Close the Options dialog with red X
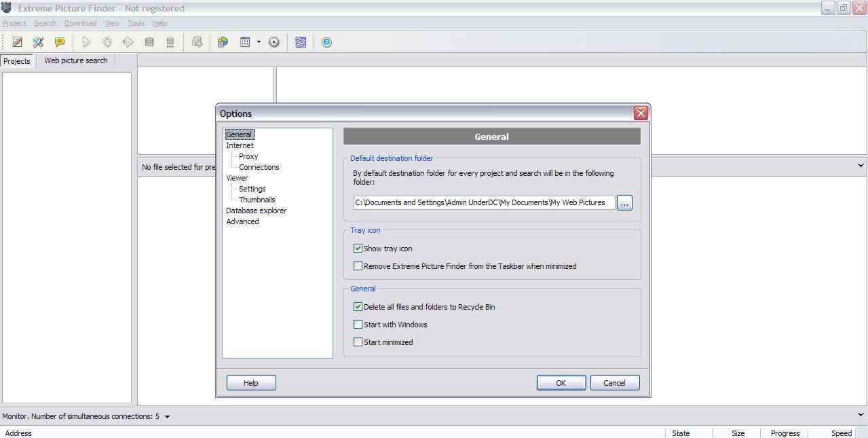Screen dimensions: 868x438 641,113
